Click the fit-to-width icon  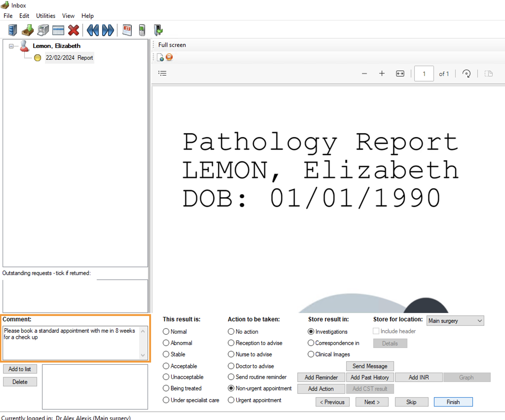pos(400,73)
